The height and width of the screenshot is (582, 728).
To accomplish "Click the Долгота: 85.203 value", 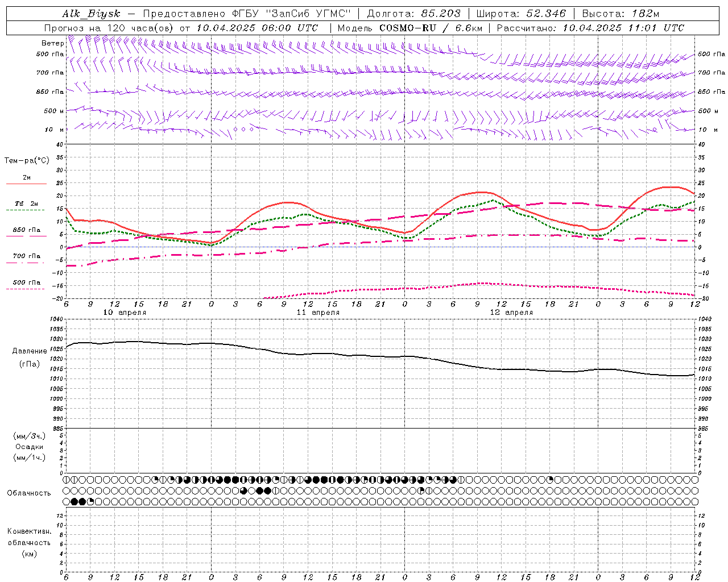I will 413,14.
